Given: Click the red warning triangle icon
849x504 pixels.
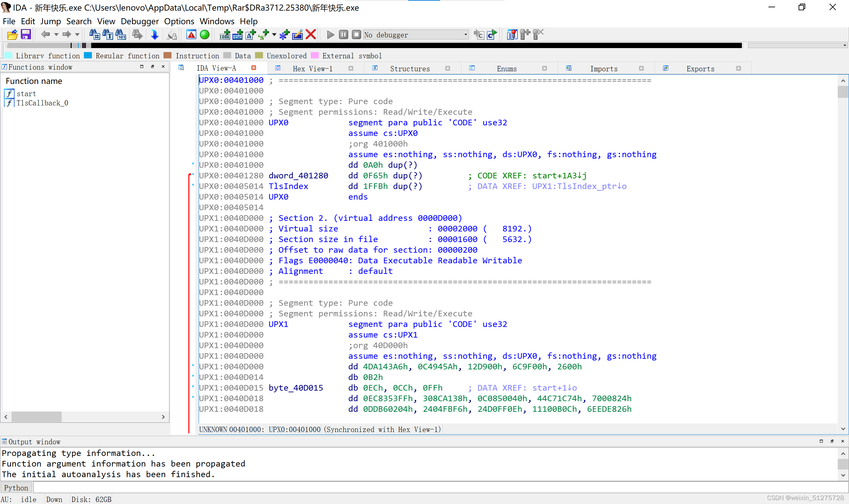Looking at the screenshot, I should click(x=191, y=34).
